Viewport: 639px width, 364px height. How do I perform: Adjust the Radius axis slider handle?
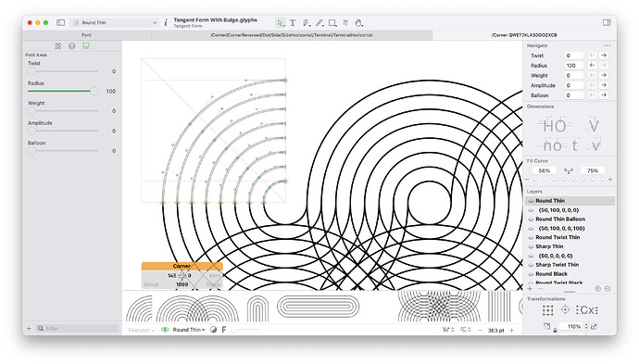94,92
